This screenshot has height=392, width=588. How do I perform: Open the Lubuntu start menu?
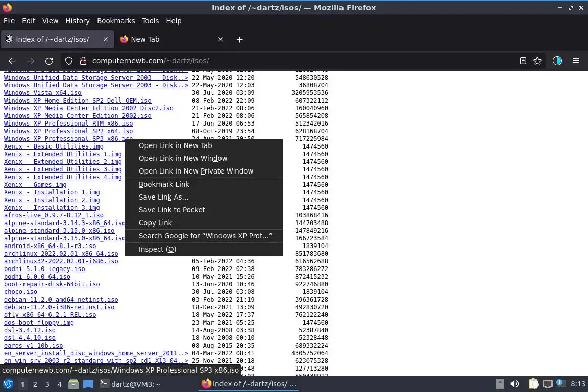(8, 384)
